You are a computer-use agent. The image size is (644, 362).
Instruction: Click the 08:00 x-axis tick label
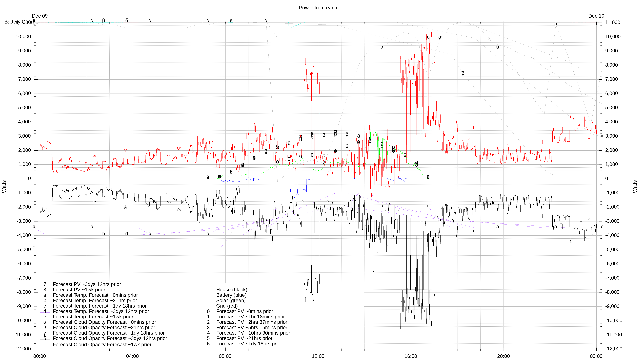click(x=225, y=356)
